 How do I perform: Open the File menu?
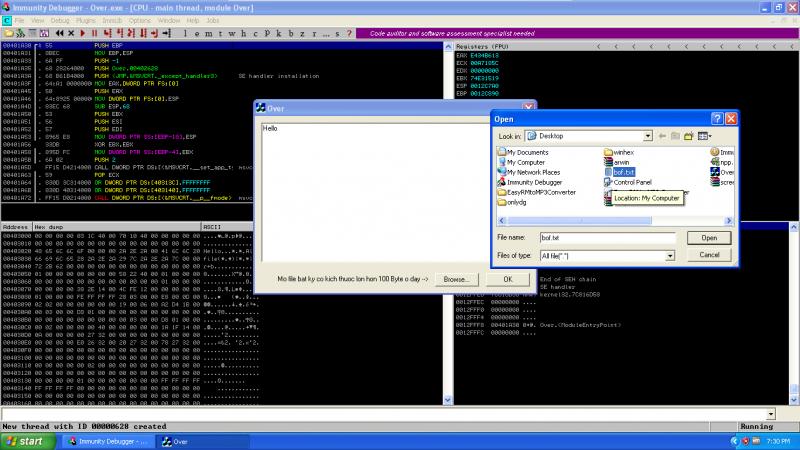tap(19, 20)
